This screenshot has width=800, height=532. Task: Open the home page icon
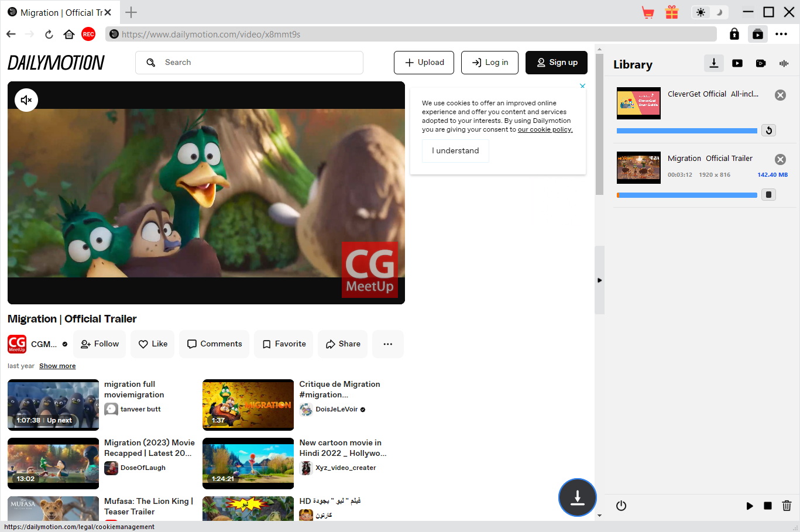(x=69, y=35)
